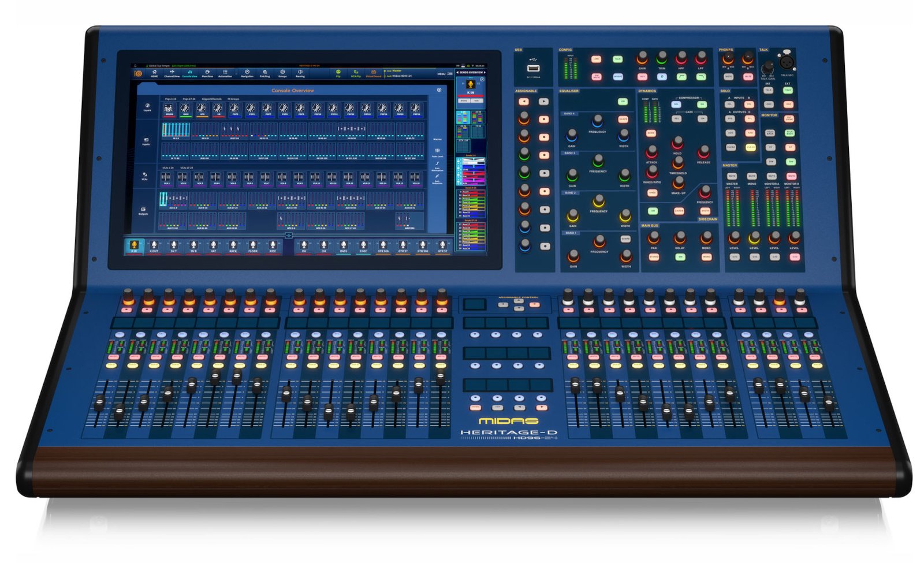
Task: Tap the Automation toolbar icon
Action: (225, 73)
